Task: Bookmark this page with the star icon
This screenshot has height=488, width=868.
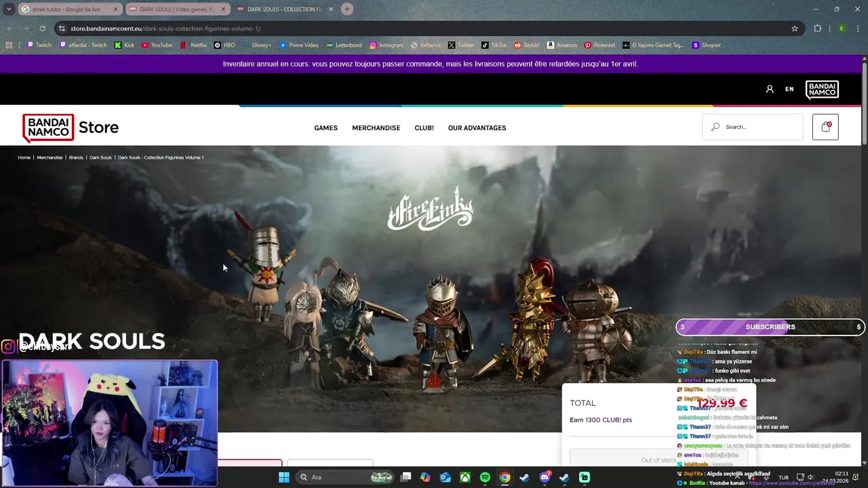Action: coord(795,28)
